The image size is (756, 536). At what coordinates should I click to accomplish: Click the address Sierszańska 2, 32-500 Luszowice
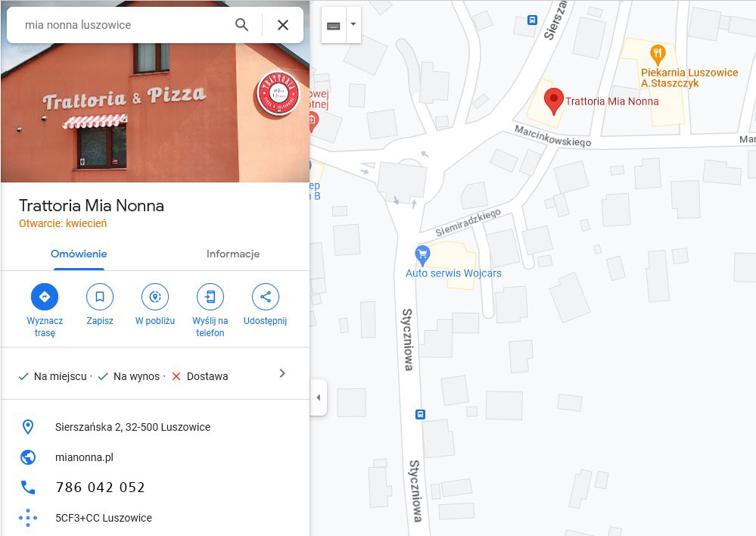(x=132, y=427)
